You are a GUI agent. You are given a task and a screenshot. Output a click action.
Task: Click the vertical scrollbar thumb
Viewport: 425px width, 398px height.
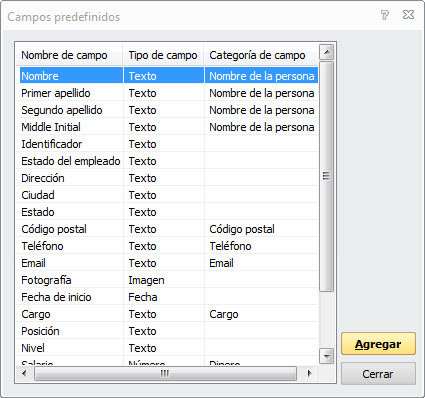pos(327,176)
